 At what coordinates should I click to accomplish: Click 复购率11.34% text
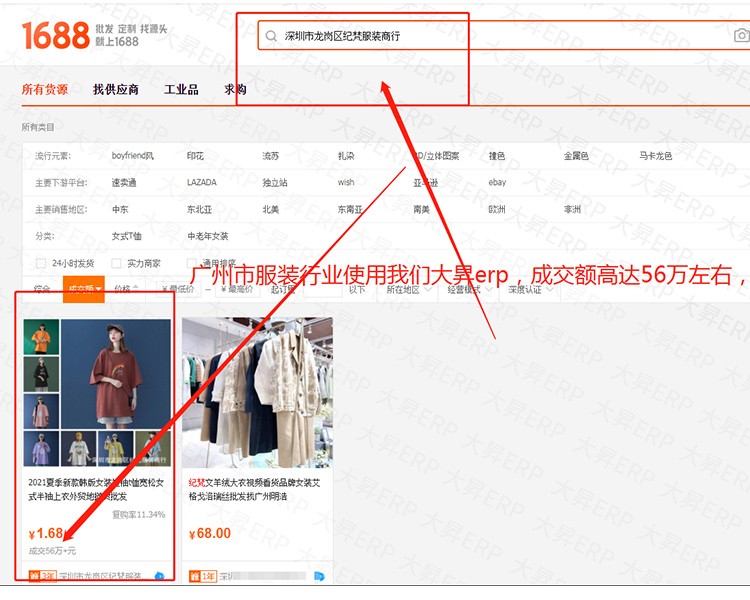(x=139, y=514)
